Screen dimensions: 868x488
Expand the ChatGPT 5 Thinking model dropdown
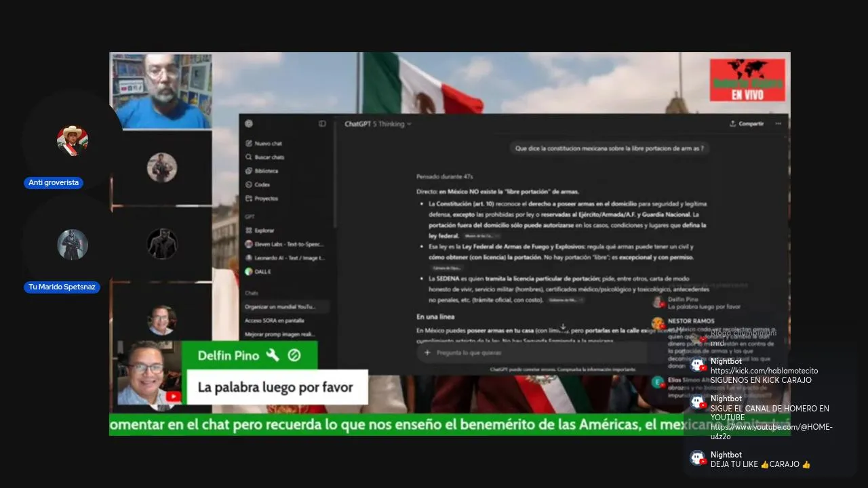378,124
